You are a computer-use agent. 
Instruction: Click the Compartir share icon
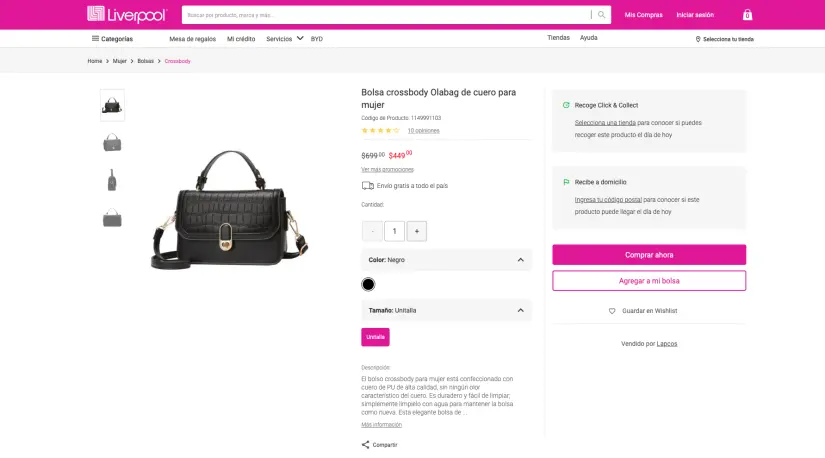(x=366, y=444)
